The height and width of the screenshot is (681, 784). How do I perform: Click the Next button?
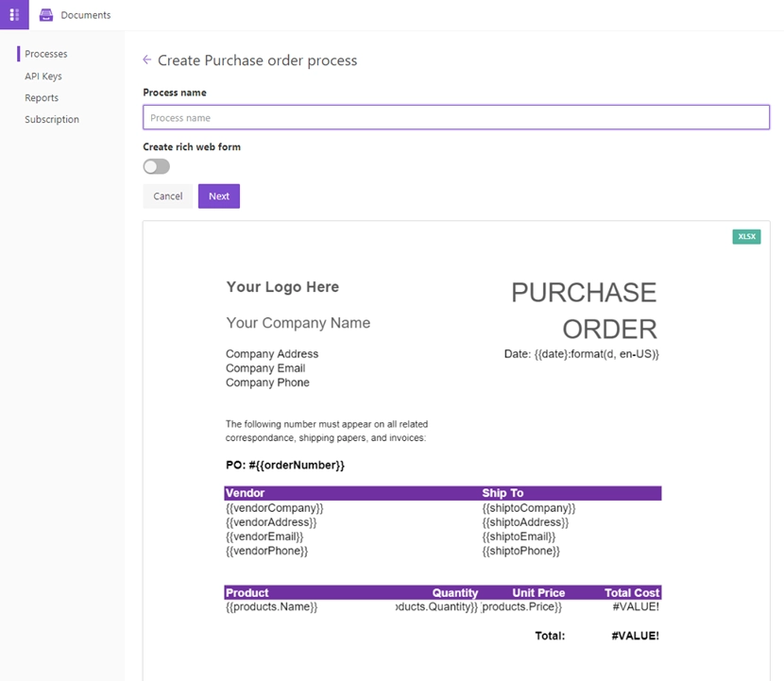(218, 196)
